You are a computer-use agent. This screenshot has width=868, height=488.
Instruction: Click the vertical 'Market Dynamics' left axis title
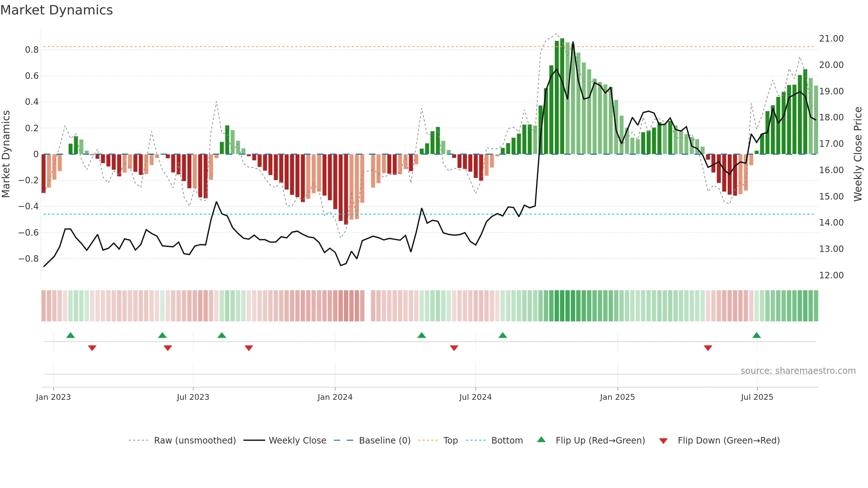(6, 154)
